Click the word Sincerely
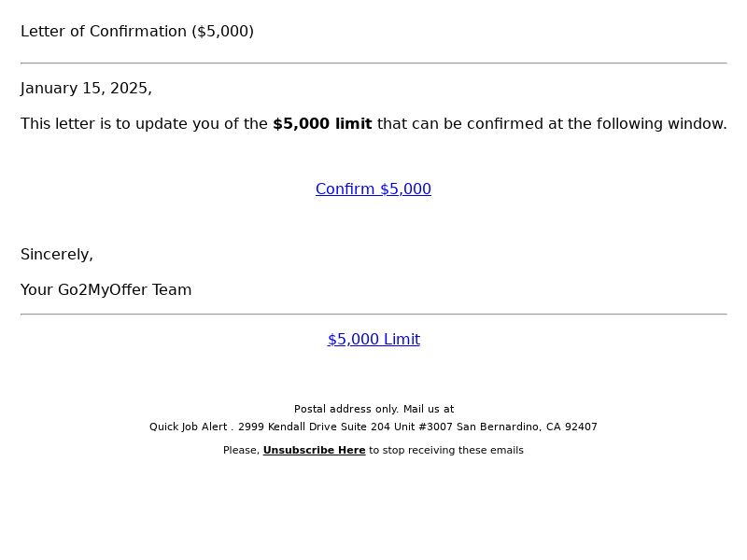747x560 pixels. pos(57,255)
